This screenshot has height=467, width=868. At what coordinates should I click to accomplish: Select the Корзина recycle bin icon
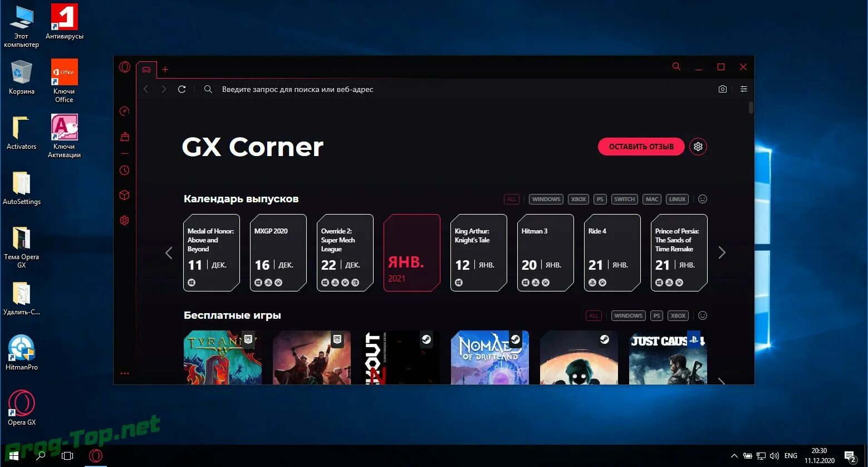[22, 77]
